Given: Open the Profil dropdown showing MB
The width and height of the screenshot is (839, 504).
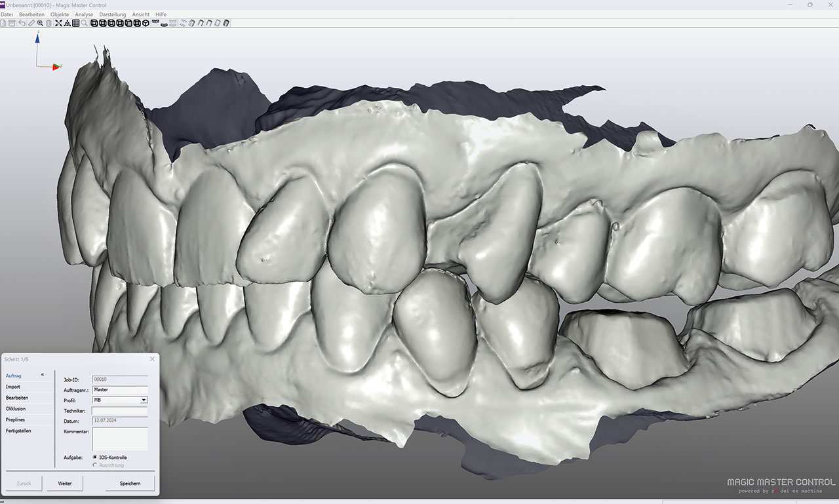Looking at the screenshot, I should point(120,400).
